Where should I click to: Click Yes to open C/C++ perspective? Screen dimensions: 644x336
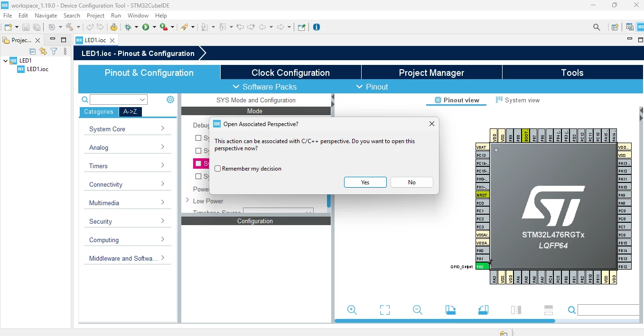[365, 182]
